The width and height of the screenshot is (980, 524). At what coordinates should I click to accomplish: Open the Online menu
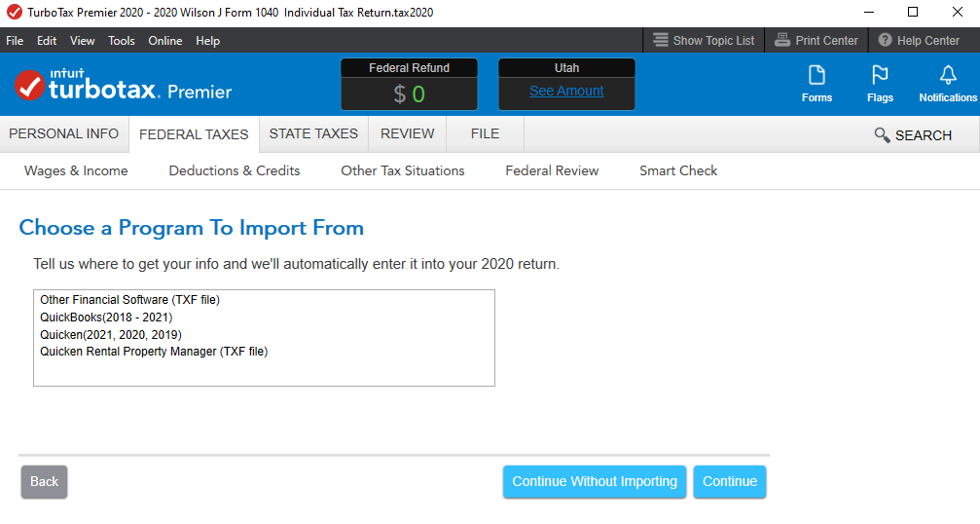pyautogui.click(x=165, y=41)
